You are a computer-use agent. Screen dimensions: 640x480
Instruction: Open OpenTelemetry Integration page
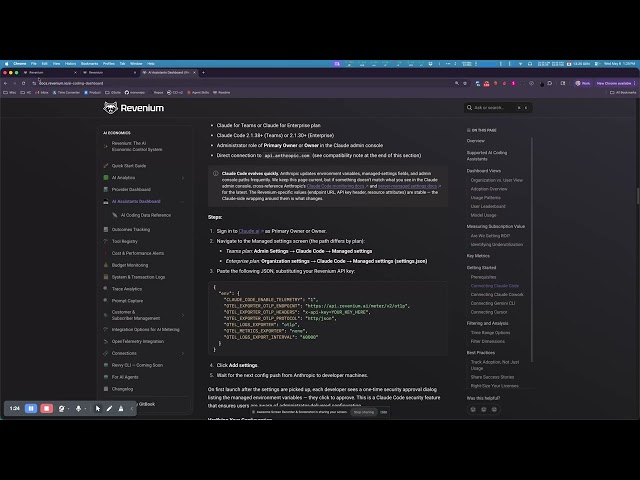138,341
